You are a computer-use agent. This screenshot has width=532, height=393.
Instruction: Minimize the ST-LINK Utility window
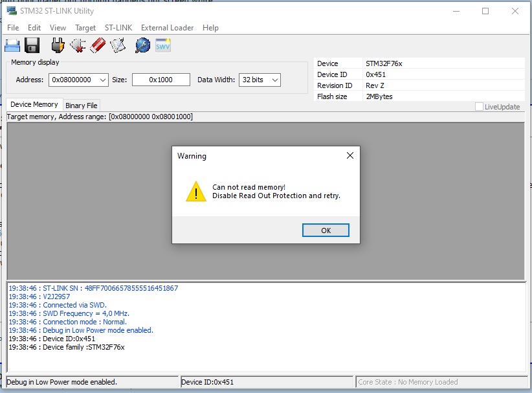(456, 11)
